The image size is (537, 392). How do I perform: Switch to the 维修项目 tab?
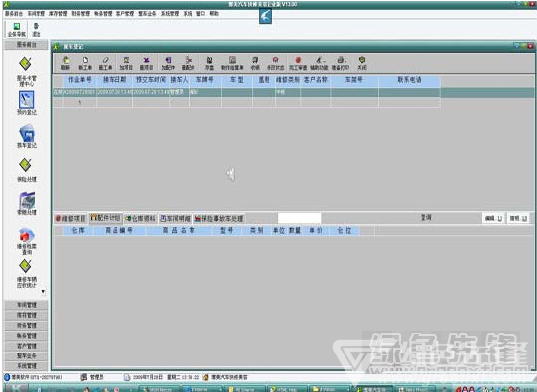(x=70, y=218)
